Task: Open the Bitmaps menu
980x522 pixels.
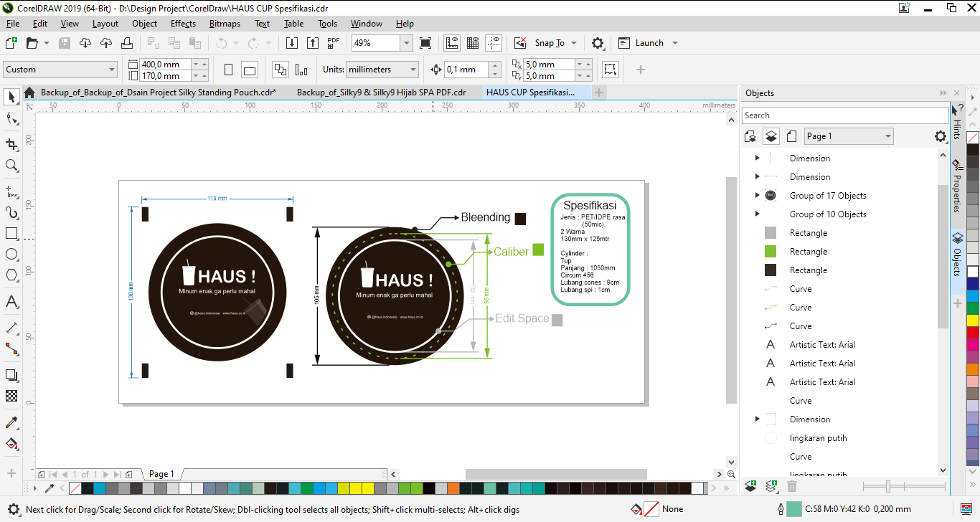Action: coord(225,24)
